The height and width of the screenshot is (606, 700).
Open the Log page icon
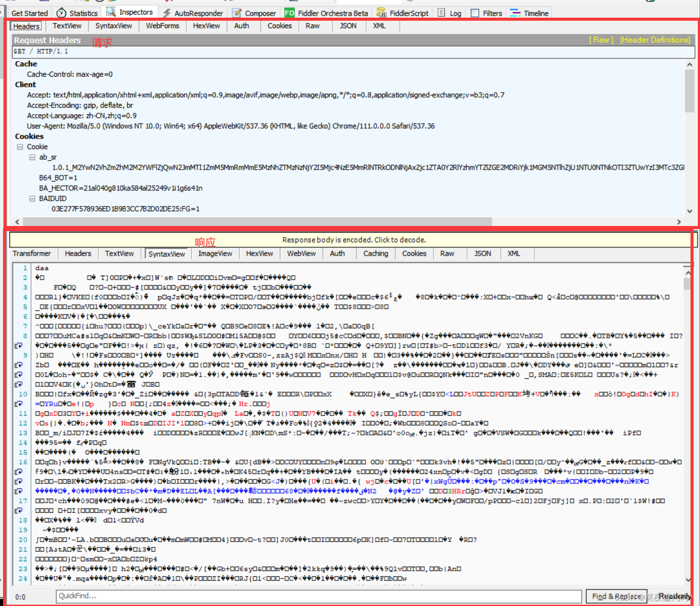tap(441, 13)
